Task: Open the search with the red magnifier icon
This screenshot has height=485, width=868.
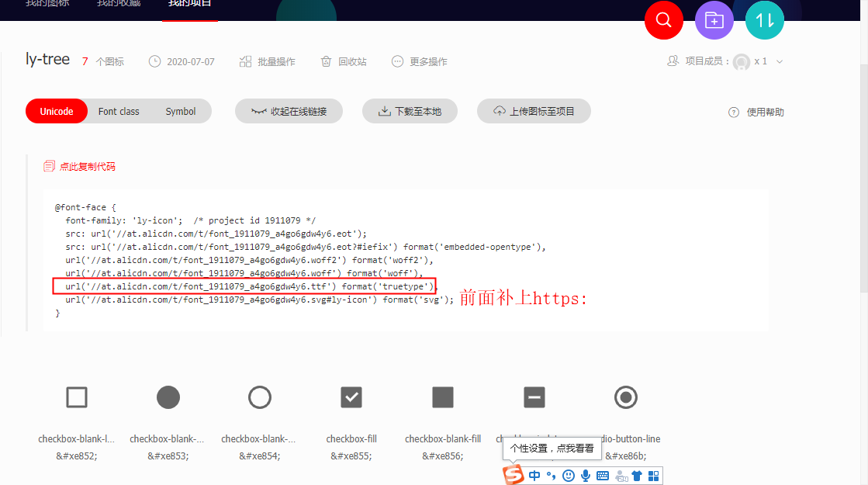Action: coord(663,20)
